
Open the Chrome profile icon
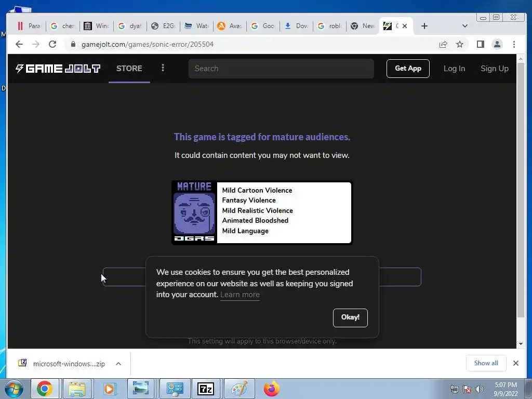[x=497, y=45]
